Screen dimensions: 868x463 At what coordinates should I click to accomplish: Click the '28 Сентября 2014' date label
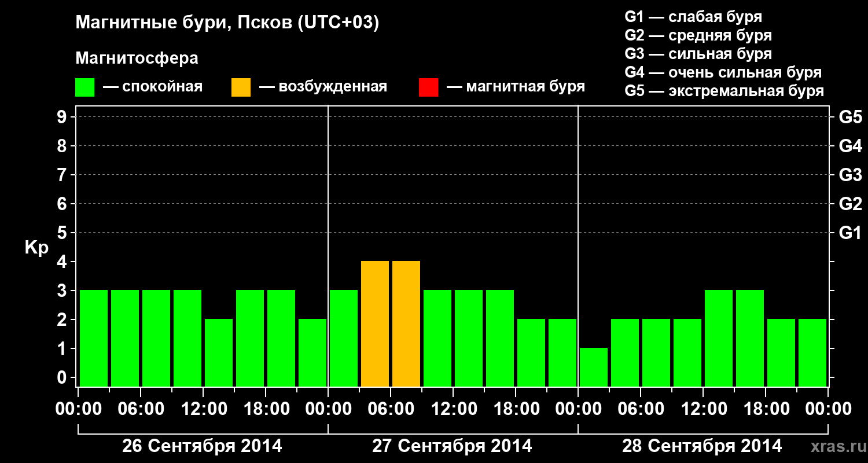pyautogui.click(x=702, y=446)
